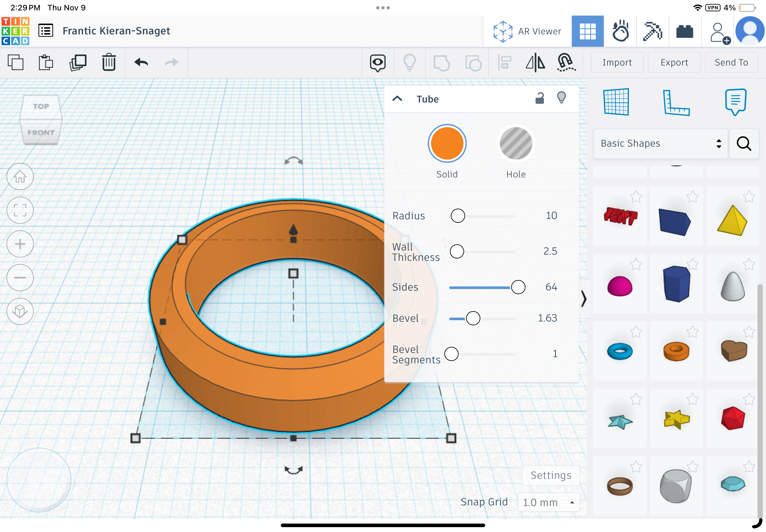Hide Tube using the lightbulb toggle
This screenshot has height=532, width=766.
pyautogui.click(x=561, y=98)
